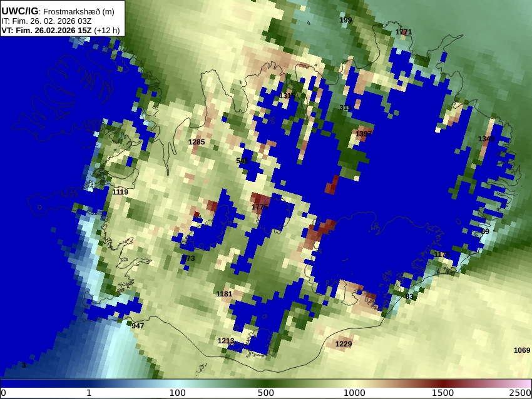This screenshot has height=399, width=532.
Task: Click the map value 1069
Action: [x=522, y=350]
